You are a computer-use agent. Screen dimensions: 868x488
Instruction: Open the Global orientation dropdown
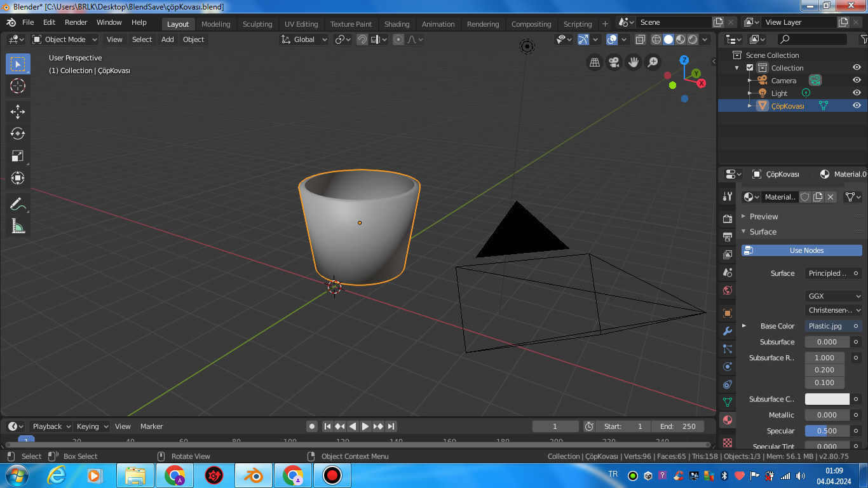[304, 39]
